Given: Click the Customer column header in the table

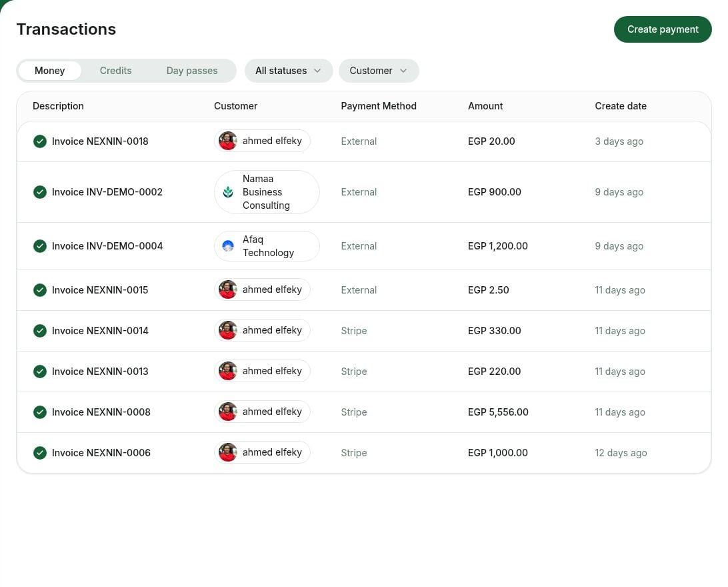Looking at the screenshot, I should coord(235,106).
